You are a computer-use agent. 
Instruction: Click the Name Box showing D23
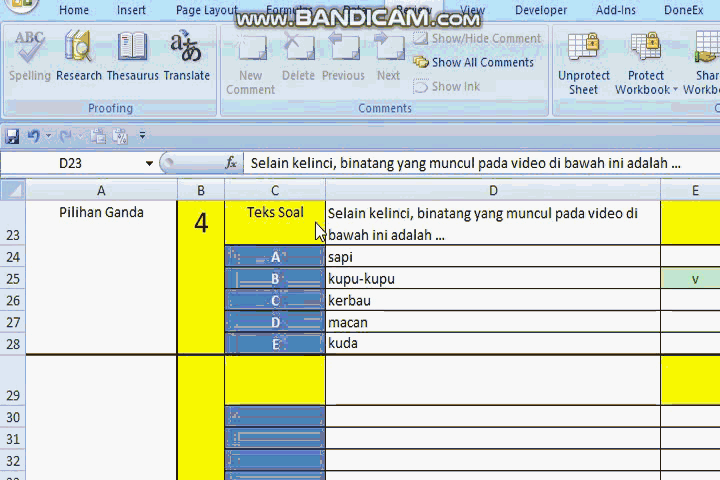tap(71, 163)
